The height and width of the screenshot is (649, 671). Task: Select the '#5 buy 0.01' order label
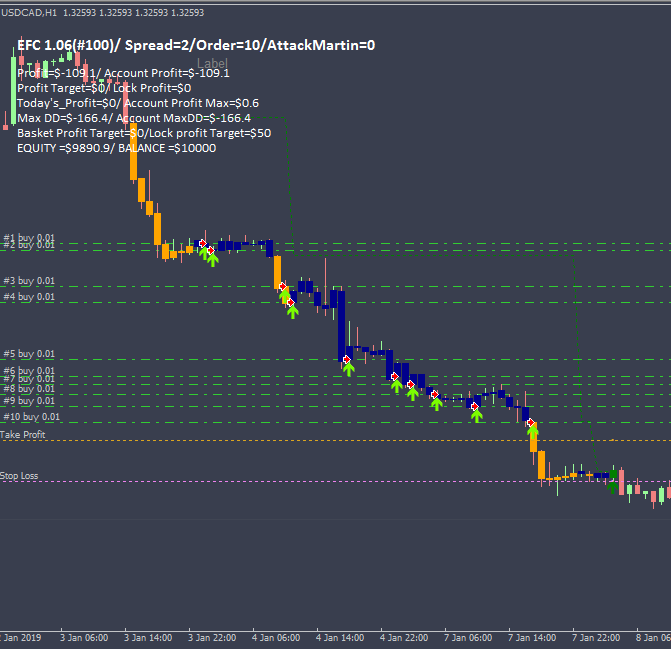point(30,354)
